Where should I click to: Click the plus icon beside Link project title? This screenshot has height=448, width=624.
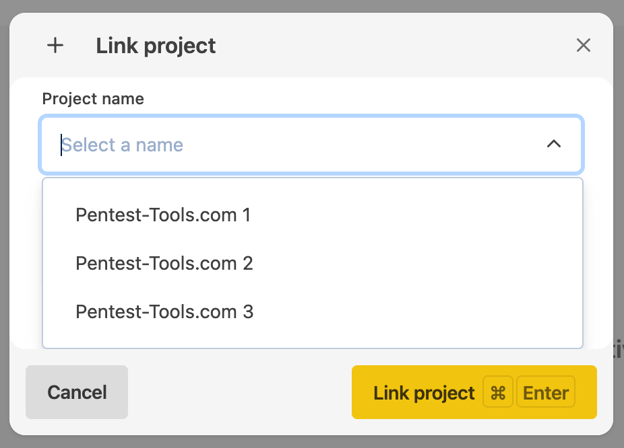tap(55, 45)
